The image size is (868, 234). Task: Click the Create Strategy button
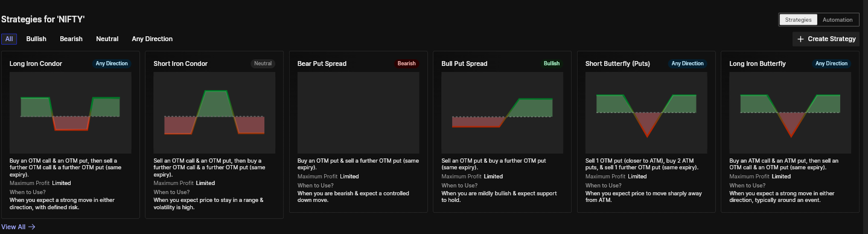[826, 39]
